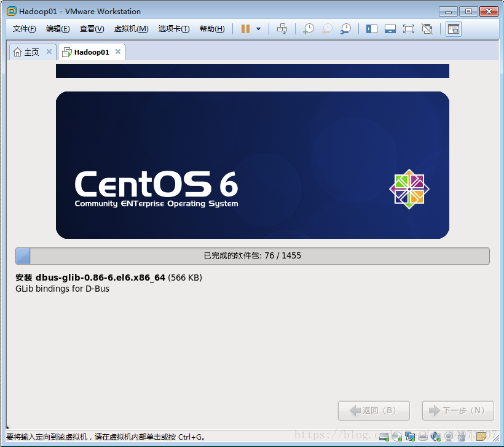Switch to Unity mode
This screenshot has height=447, width=504.
pos(427,29)
